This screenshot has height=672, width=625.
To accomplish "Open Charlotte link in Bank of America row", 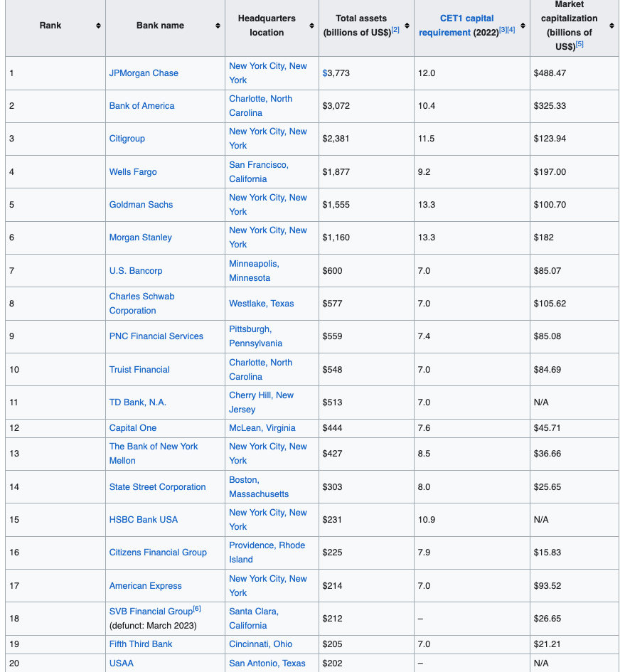I will pyautogui.click(x=261, y=106).
